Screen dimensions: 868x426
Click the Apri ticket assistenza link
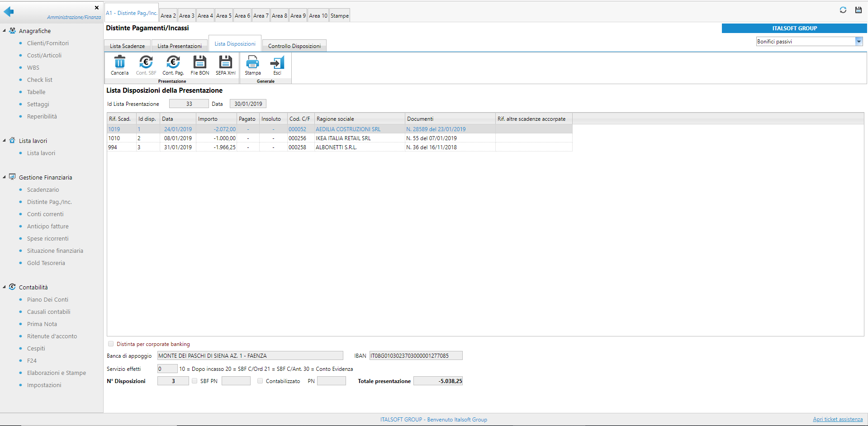(837, 419)
